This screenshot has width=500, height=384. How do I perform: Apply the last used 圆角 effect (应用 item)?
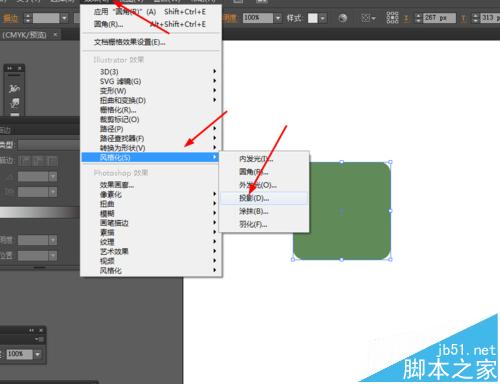tap(150, 12)
